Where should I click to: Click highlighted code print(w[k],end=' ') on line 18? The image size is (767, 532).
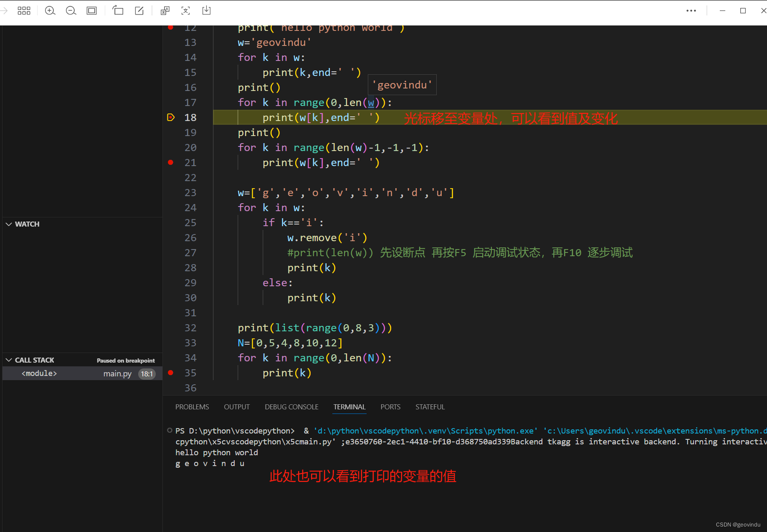[x=321, y=118]
